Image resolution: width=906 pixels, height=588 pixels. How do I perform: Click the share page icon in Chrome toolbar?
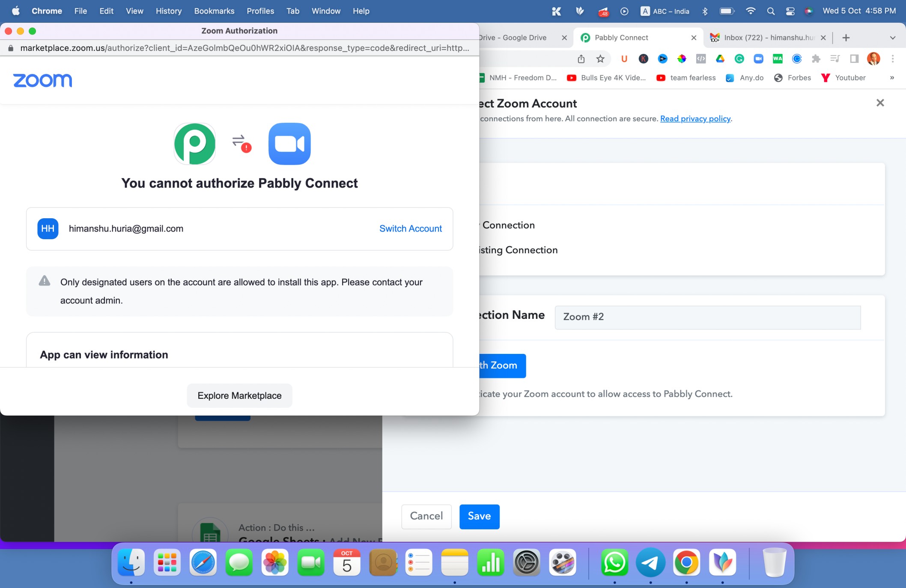point(581,59)
